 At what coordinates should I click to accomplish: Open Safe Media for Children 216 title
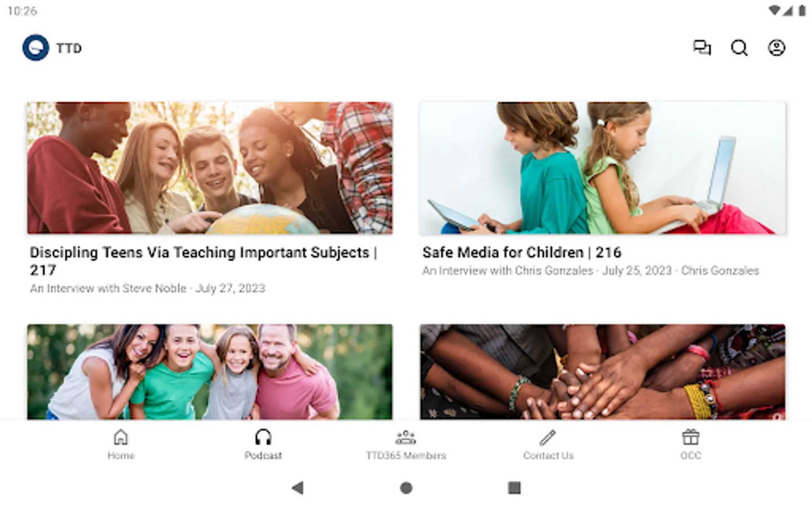522,252
